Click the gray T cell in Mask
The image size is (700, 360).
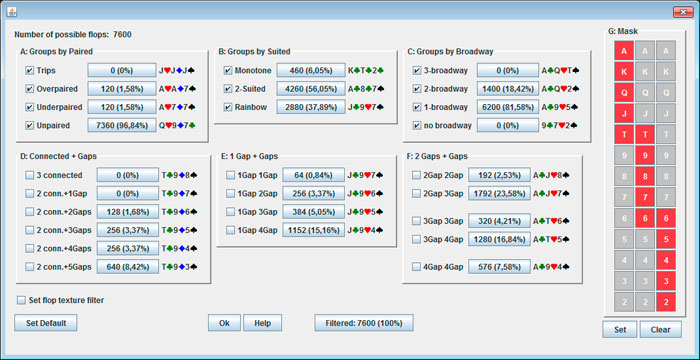(666, 134)
